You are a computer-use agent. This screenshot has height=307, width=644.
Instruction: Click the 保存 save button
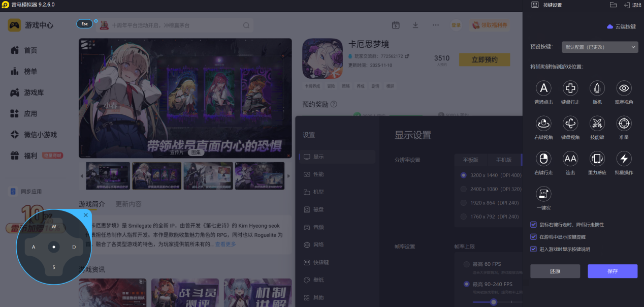613,271
